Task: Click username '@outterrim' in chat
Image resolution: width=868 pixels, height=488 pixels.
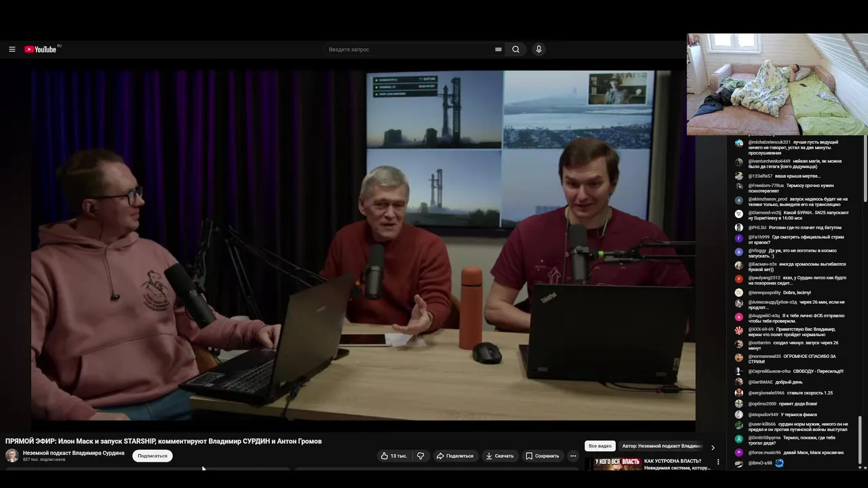Action: click(x=759, y=343)
